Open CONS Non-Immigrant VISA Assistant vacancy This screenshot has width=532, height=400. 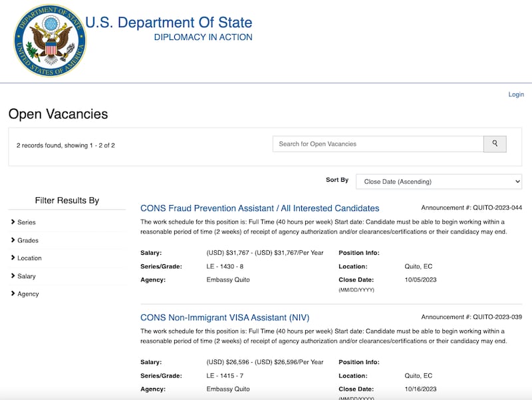click(225, 317)
